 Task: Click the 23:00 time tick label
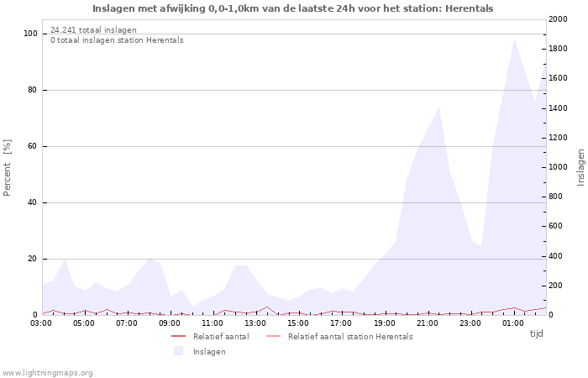tap(470, 323)
